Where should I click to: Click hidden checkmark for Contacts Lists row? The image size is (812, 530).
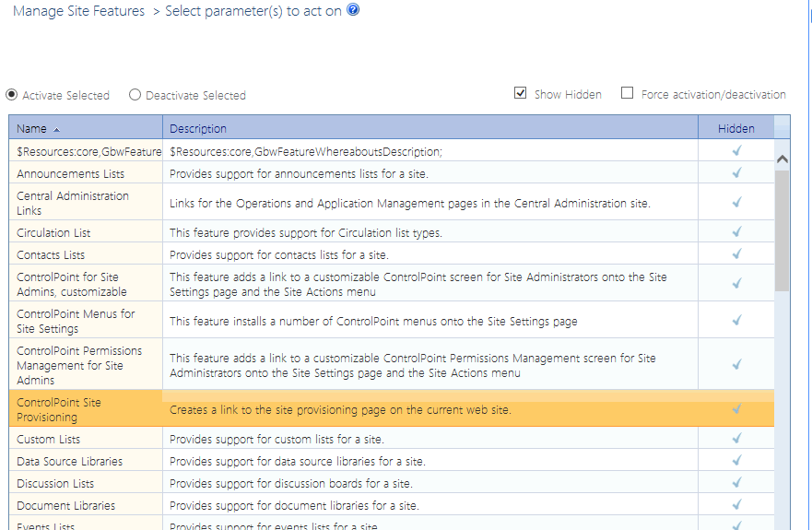point(736,254)
